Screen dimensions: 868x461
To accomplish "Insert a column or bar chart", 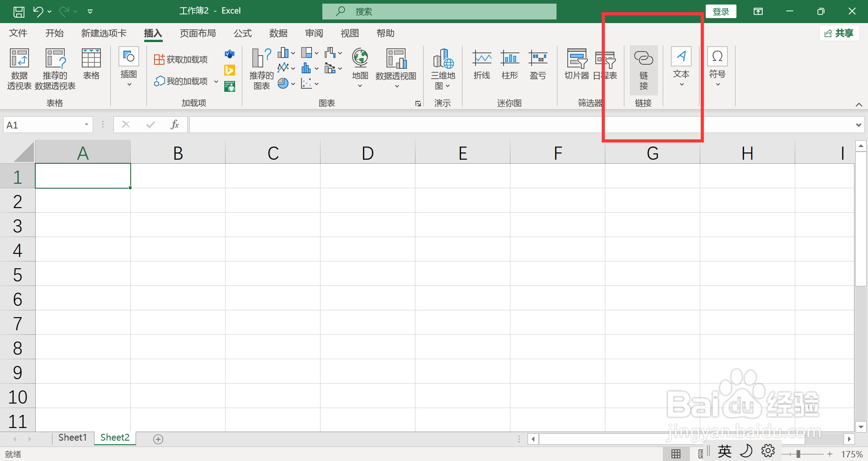I will 286,53.
